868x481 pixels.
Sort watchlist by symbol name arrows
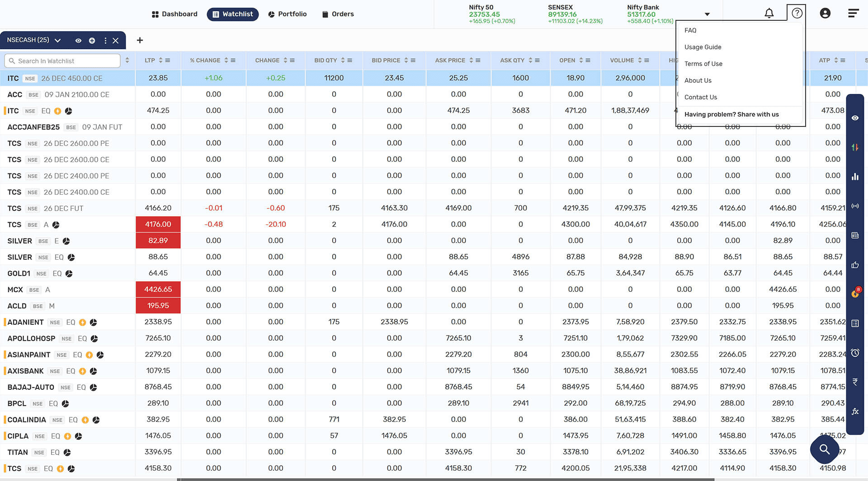[127, 61]
